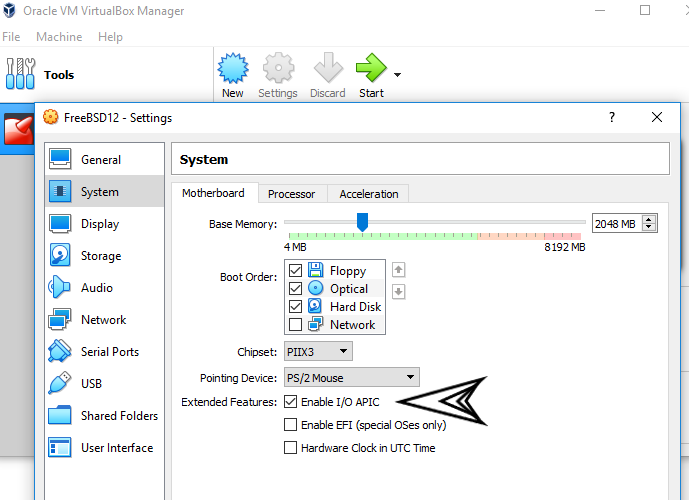Image resolution: width=689 pixels, height=500 pixels.
Task: Move the Base Memory slider handle
Action: click(x=362, y=222)
